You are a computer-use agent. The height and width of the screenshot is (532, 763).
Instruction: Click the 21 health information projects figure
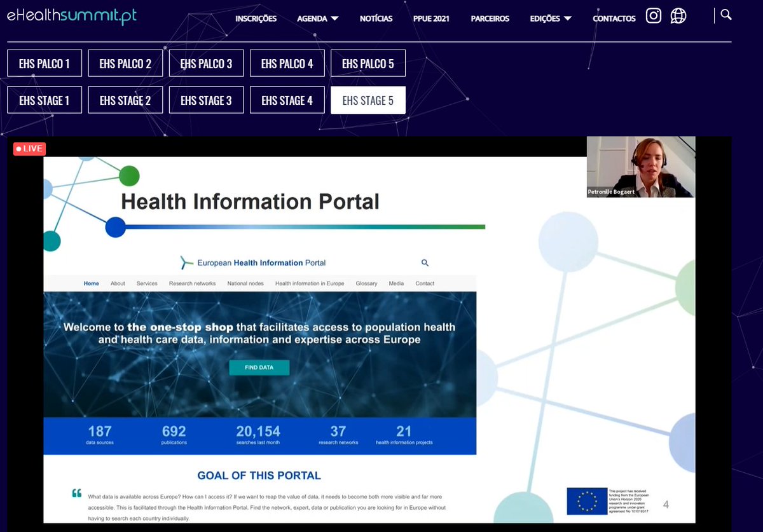pos(404,435)
